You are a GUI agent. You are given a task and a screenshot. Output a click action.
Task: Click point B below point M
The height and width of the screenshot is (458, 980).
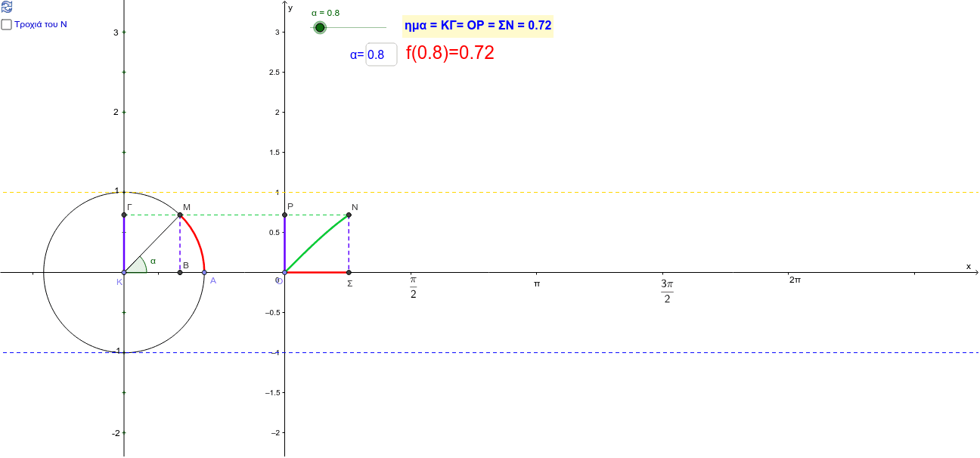coord(180,272)
